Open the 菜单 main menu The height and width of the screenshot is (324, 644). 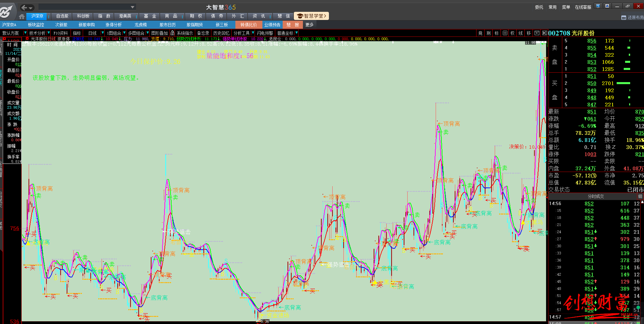coord(566,7)
